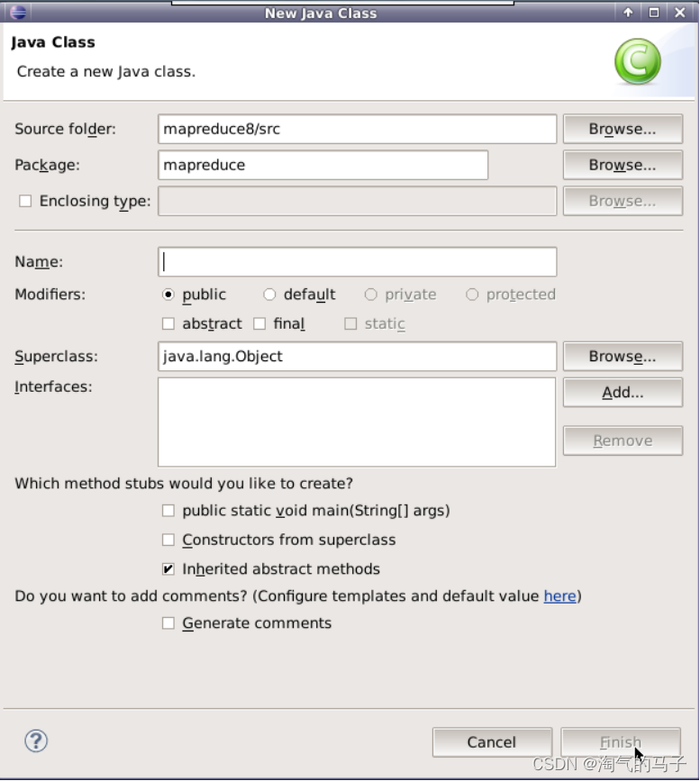Screen dimensions: 700x781
Task: Uncheck Inherited abstract methods option
Action: [x=168, y=568]
